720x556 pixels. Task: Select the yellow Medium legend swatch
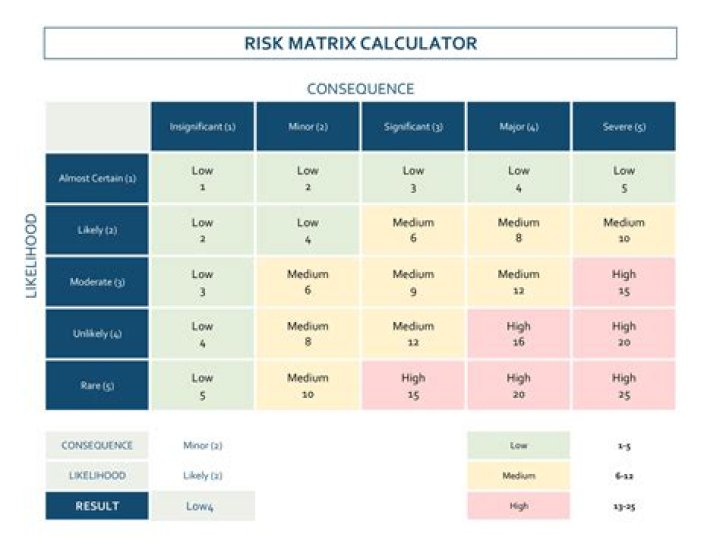click(x=518, y=475)
